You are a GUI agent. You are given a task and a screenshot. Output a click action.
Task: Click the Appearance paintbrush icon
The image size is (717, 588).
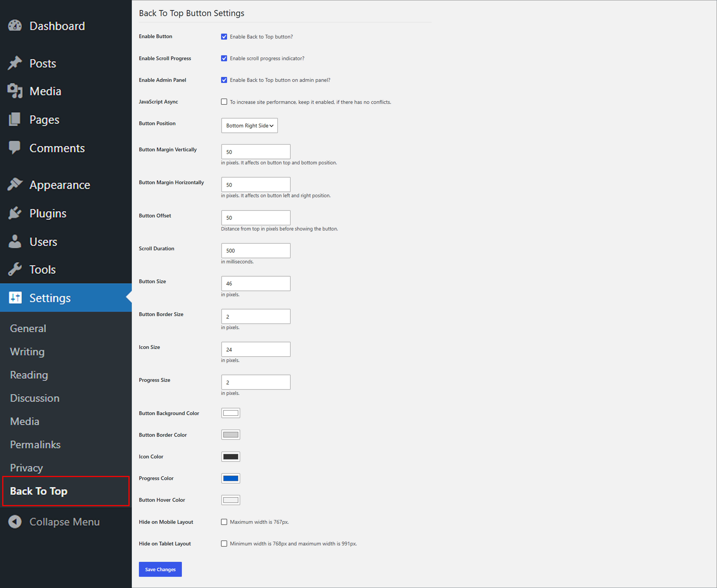pyautogui.click(x=15, y=184)
